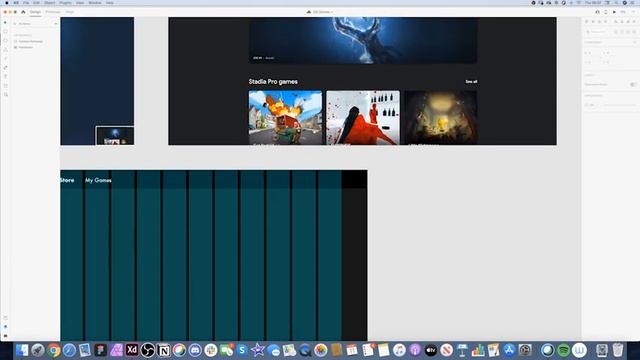The height and width of the screenshot is (360, 640).
Task: Open Adobe XD from the Dock
Action: 132,350
